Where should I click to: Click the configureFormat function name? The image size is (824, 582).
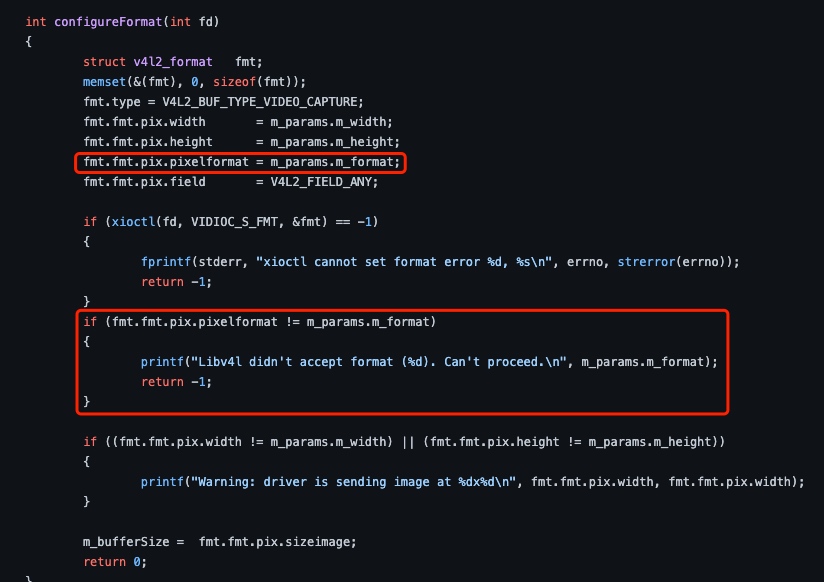108,22
